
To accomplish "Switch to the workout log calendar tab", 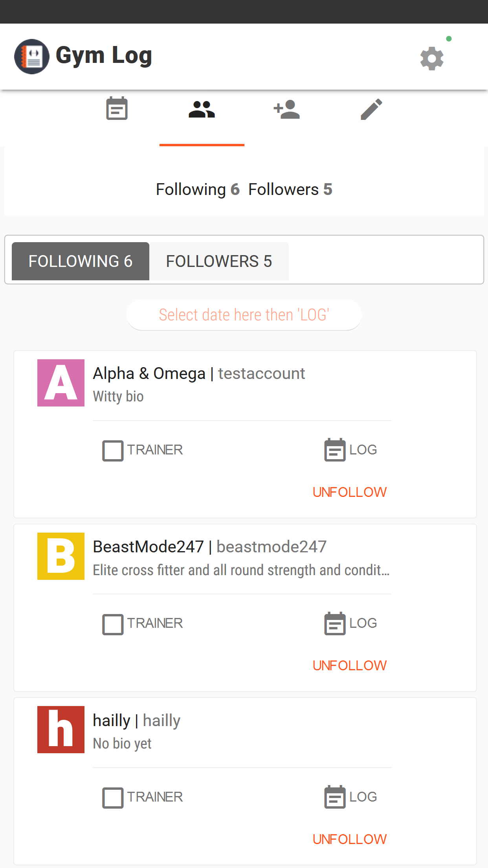I will pyautogui.click(x=117, y=108).
